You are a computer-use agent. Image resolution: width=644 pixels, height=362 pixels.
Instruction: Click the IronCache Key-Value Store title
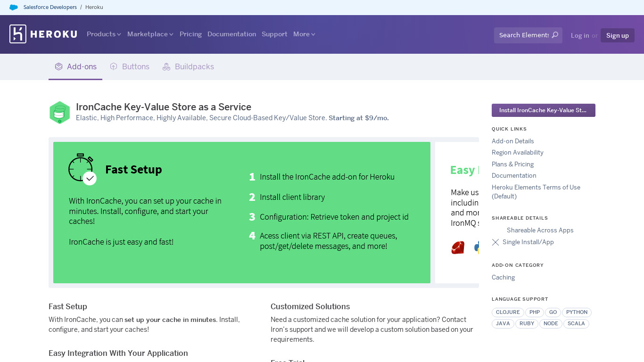(164, 107)
